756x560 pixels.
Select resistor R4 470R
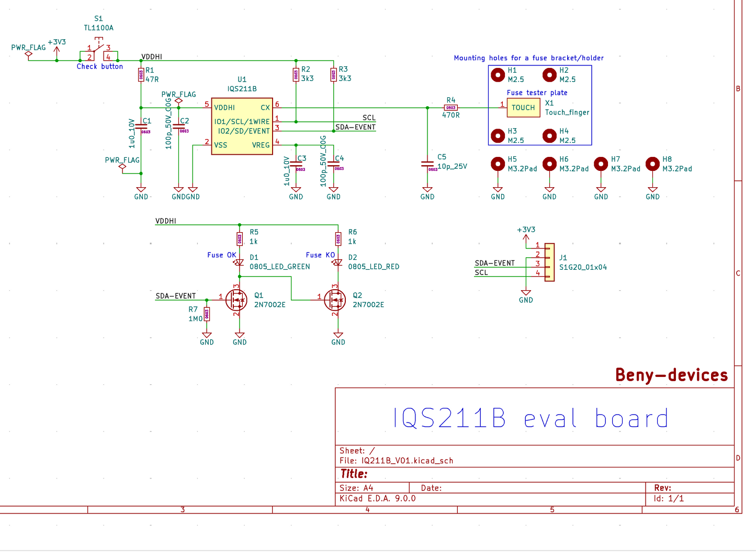coord(450,108)
